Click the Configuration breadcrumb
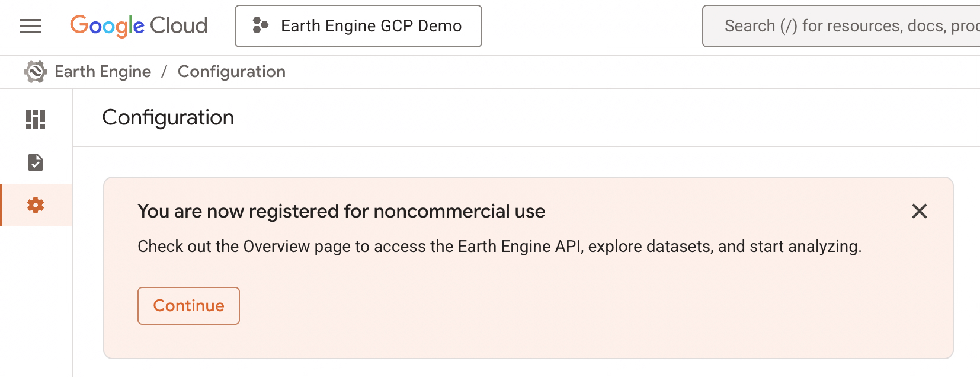 click(232, 72)
